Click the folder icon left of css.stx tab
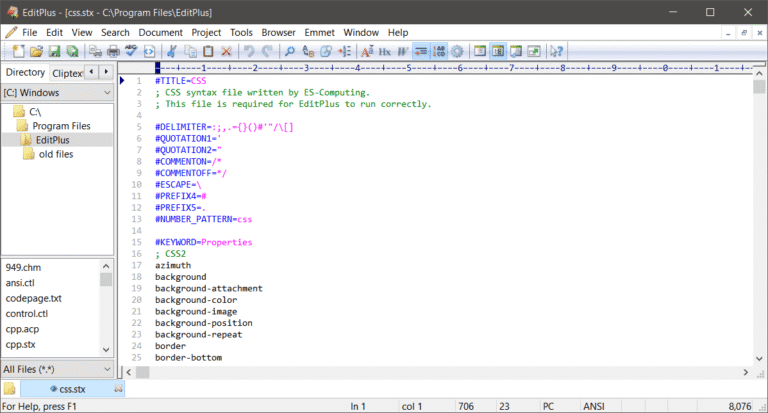768x413 pixels. pyautogui.click(x=9, y=389)
